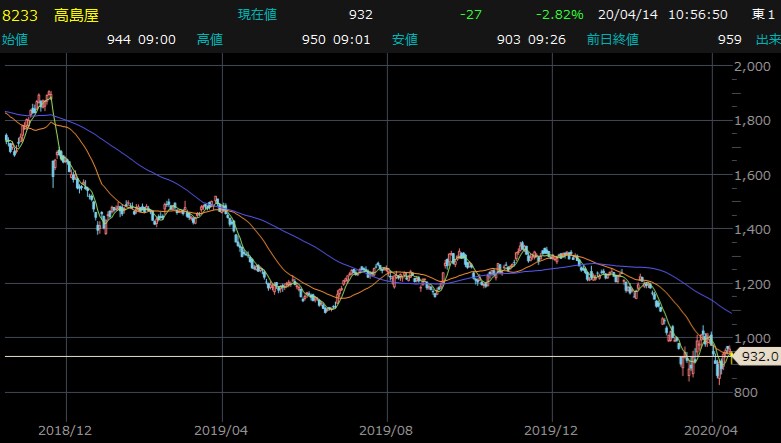Click the 現在値 label
Screen dimensions: 781x443
pos(257,14)
